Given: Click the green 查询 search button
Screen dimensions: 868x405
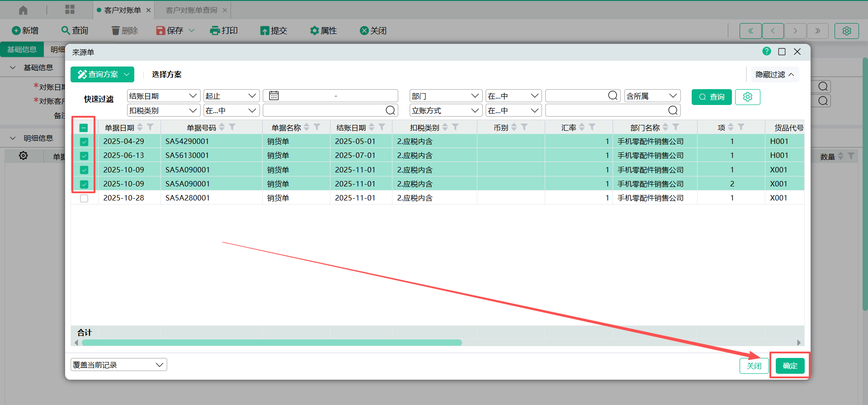Looking at the screenshot, I should pyautogui.click(x=712, y=97).
